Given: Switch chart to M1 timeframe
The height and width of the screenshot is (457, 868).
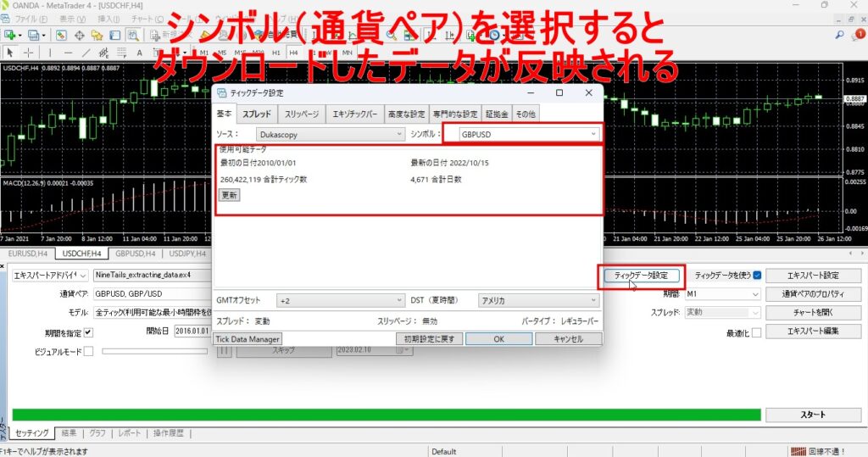Looking at the screenshot, I should 204,53.
